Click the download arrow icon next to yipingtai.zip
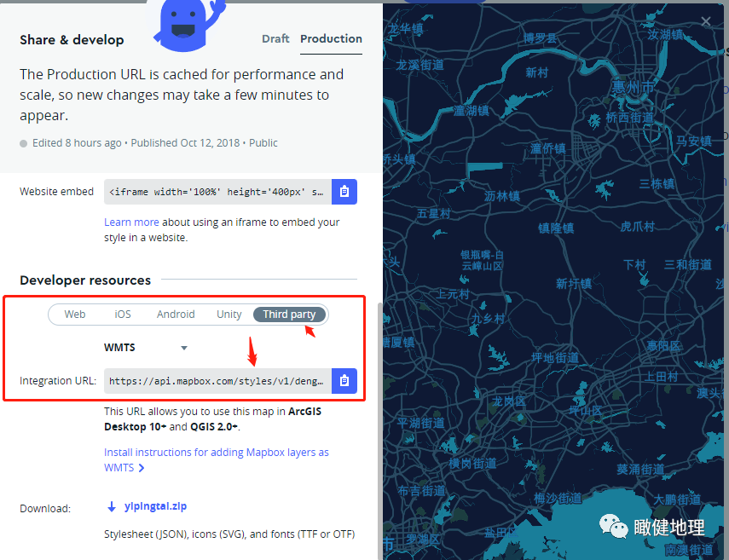729x560 pixels. 112,506
